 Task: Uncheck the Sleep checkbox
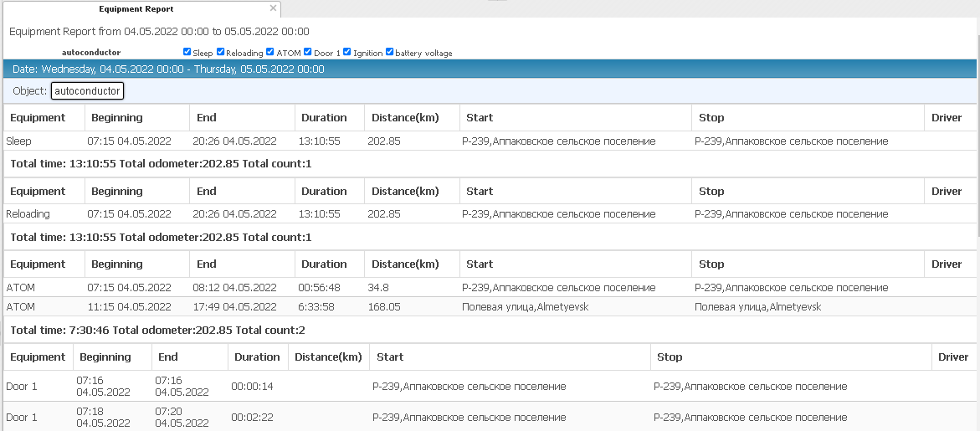[x=187, y=52]
